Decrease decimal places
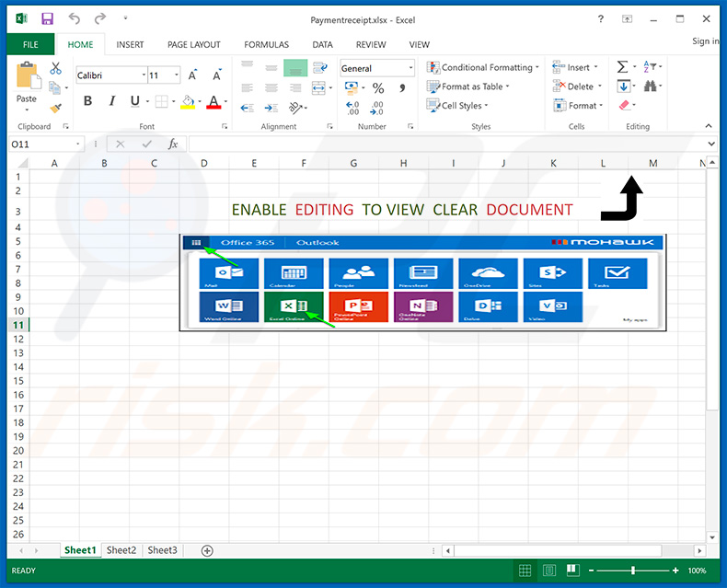The image size is (727, 588). tap(376, 108)
